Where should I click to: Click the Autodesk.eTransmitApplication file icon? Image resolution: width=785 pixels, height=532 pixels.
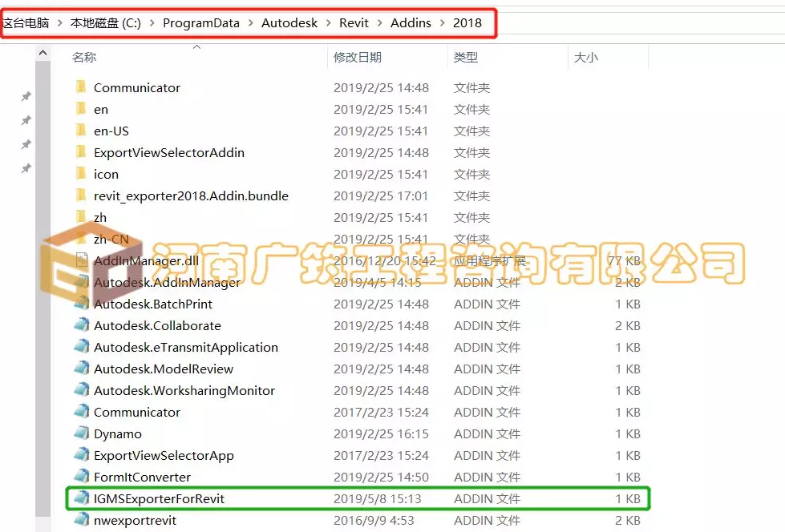82,346
